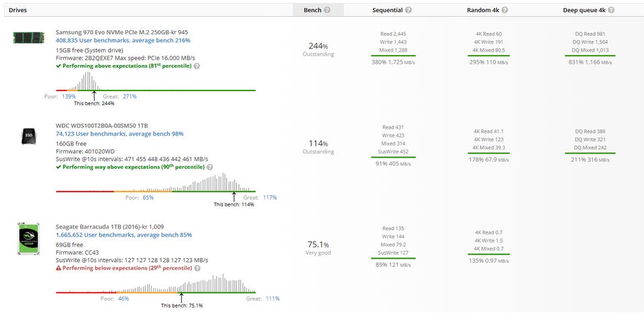Click help icon beside 81st percentile text
The image size is (644, 315).
(x=197, y=66)
